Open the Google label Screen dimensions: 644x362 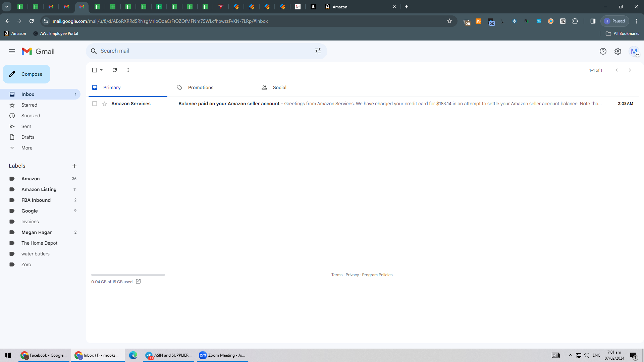point(40,211)
